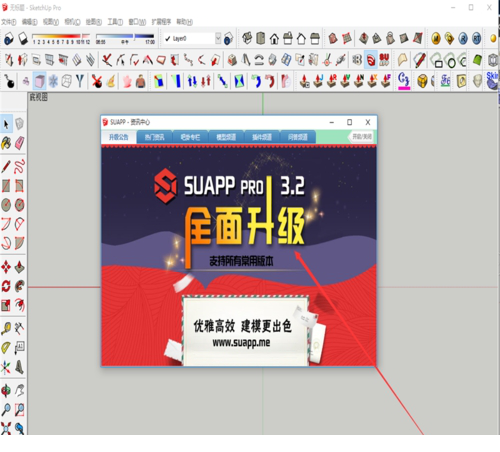Click the highlighted pink cube icon

40,81
